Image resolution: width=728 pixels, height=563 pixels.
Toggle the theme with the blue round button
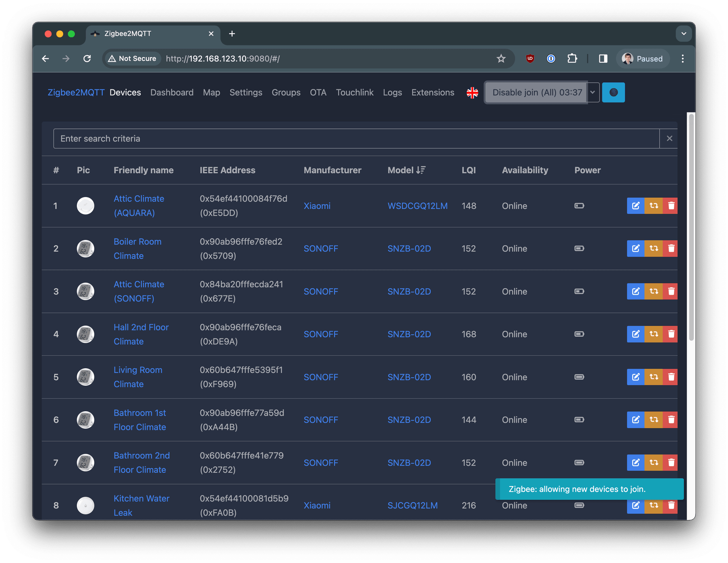(613, 92)
